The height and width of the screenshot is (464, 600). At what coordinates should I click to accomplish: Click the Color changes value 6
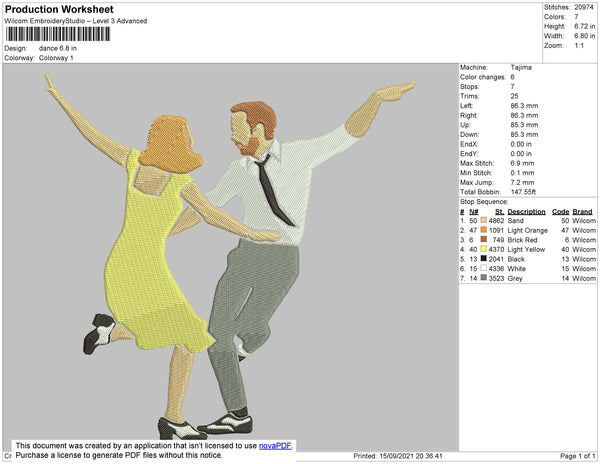(x=512, y=77)
